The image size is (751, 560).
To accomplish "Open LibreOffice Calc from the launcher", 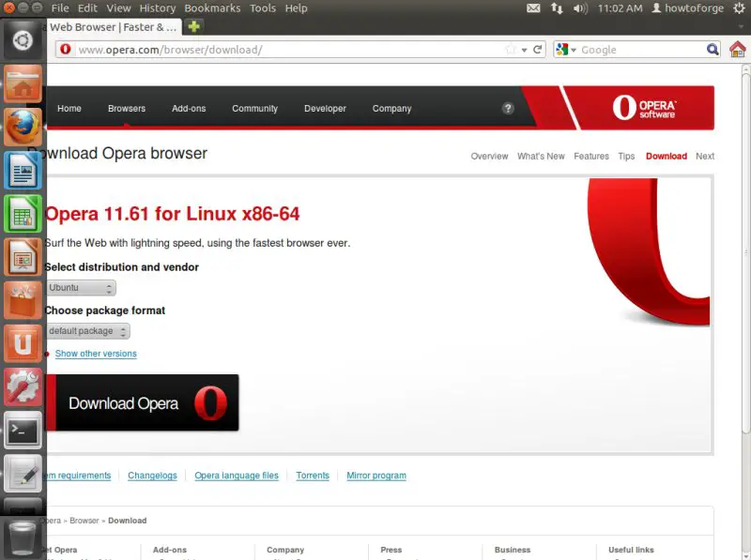I will pos(23,214).
